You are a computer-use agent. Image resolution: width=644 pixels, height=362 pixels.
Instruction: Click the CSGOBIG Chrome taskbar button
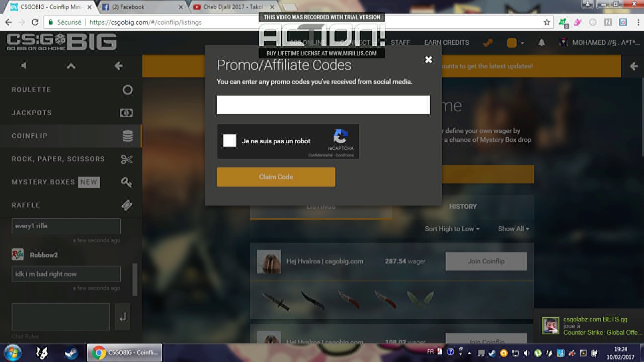point(125,353)
